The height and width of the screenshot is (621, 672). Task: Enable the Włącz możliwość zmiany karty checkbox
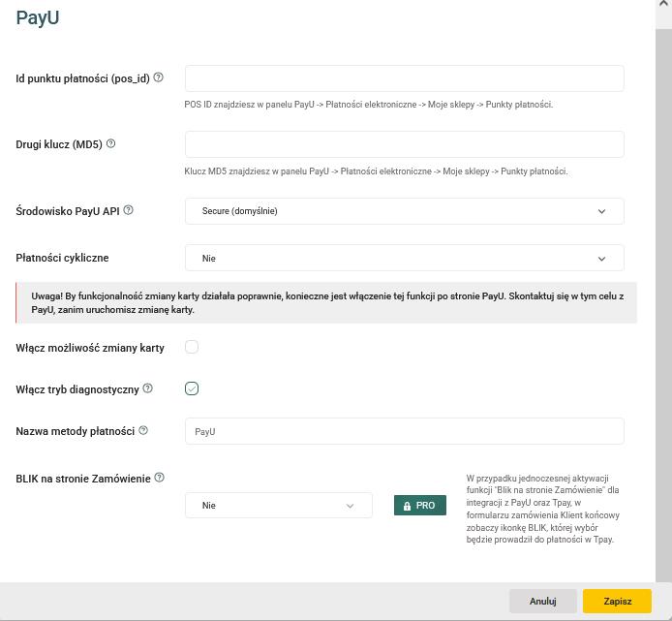coord(192,347)
